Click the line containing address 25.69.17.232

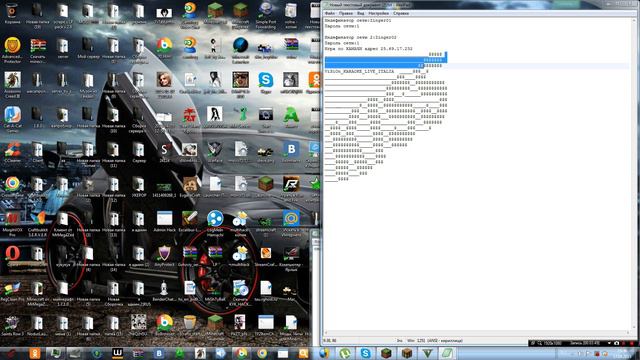[369, 49]
